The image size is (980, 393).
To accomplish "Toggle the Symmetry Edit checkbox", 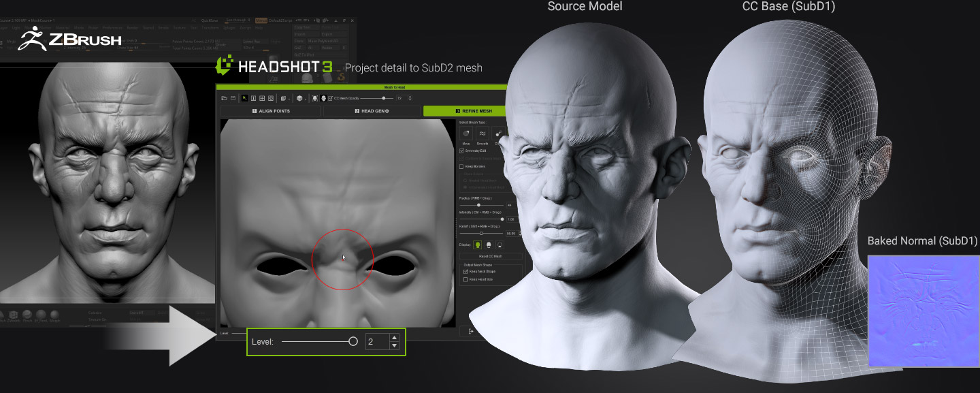I will pyautogui.click(x=461, y=151).
